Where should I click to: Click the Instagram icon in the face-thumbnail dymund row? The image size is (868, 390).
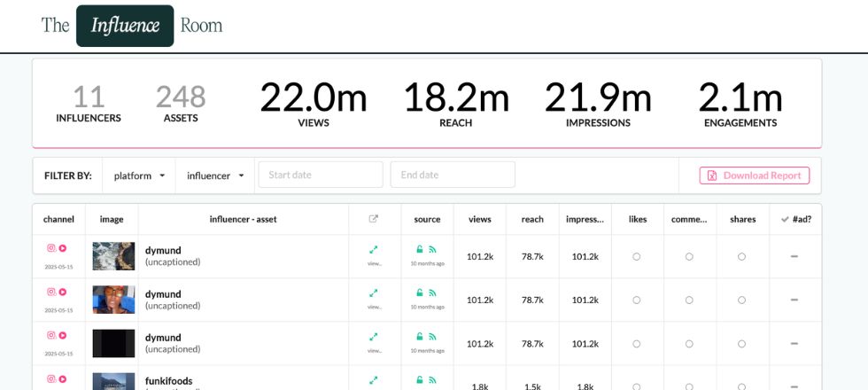point(51,292)
